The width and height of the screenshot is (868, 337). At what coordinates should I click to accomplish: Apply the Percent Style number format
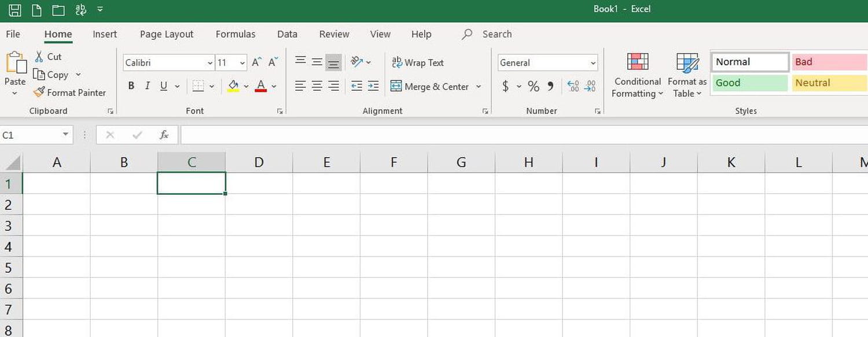point(533,86)
